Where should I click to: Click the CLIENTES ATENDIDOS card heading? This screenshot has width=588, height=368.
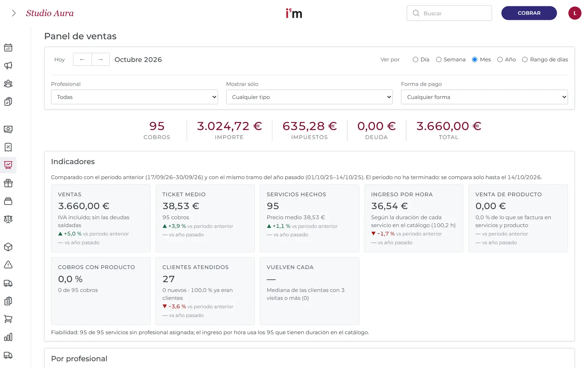click(x=196, y=267)
